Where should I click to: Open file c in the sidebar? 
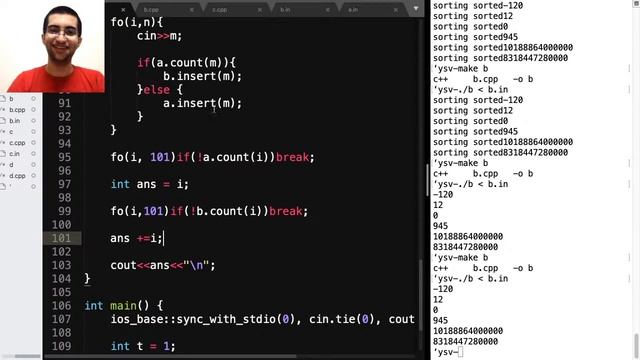(11, 132)
